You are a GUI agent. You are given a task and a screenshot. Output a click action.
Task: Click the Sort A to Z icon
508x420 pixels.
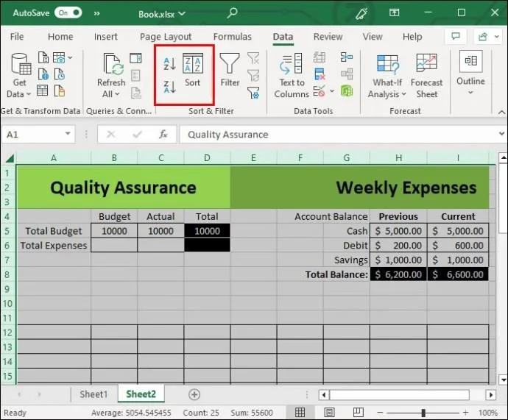pos(169,64)
